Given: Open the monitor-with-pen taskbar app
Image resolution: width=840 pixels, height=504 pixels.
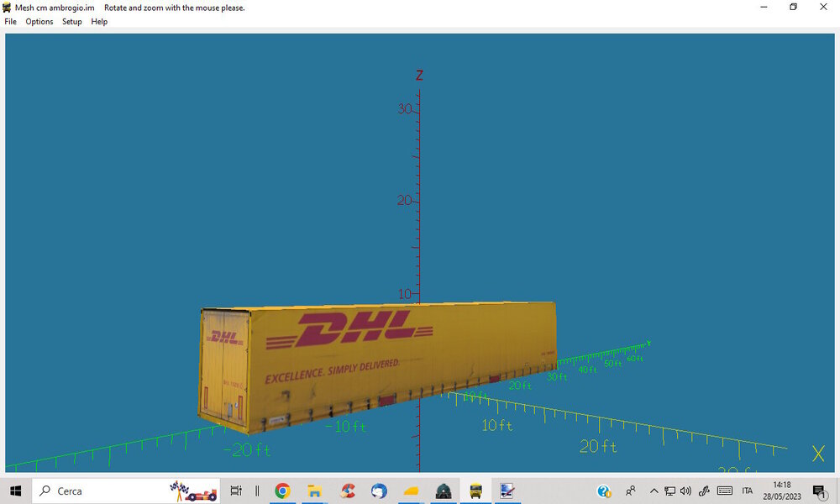Looking at the screenshot, I should [507, 491].
